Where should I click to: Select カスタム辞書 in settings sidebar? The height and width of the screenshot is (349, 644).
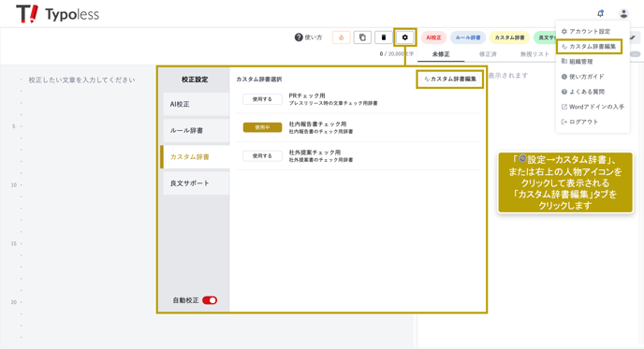195,157
